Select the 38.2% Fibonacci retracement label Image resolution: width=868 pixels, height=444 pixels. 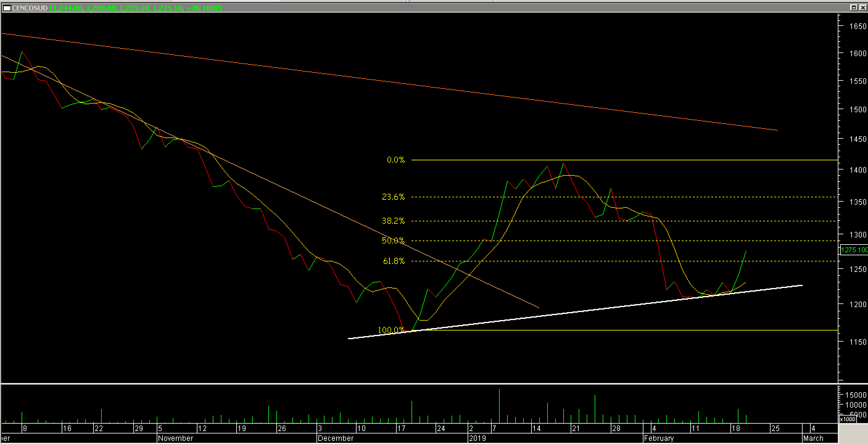[x=393, y=221]
